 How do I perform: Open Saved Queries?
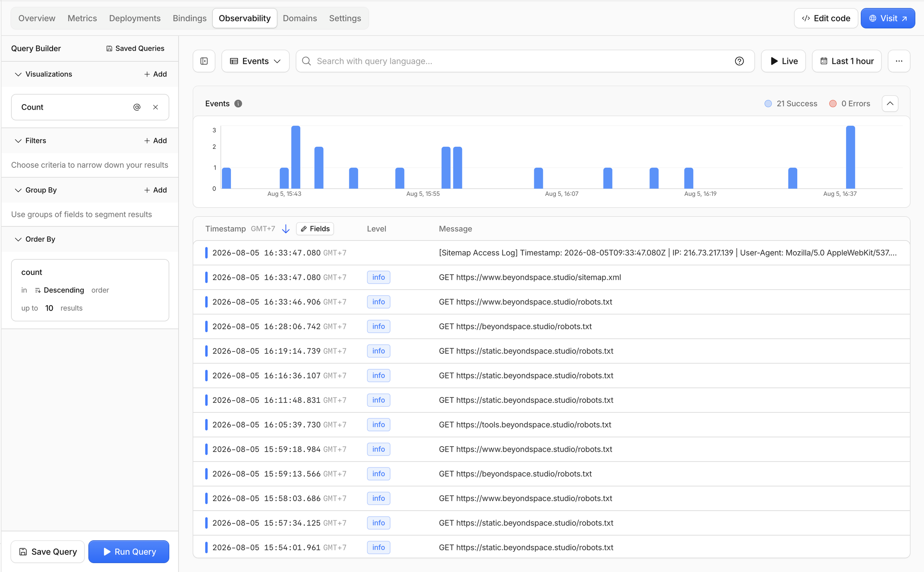[x=135, y=48]
